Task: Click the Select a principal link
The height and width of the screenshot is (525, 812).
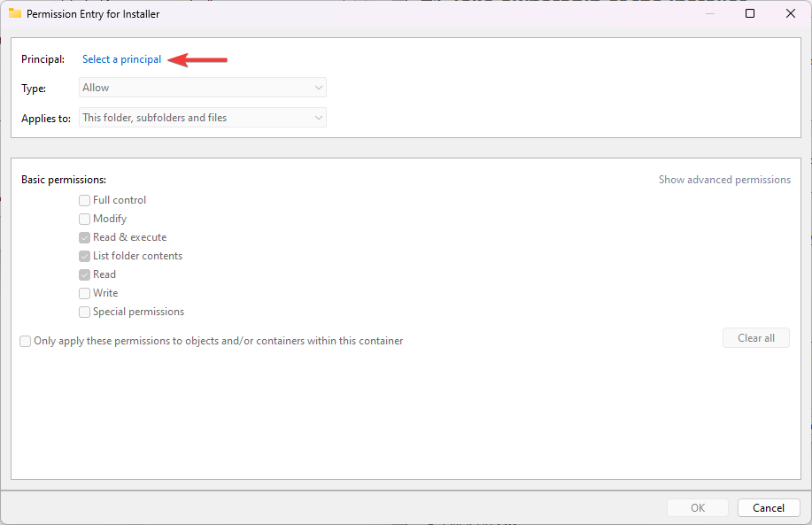Action: pyautogui.click(x=121, y=59)
